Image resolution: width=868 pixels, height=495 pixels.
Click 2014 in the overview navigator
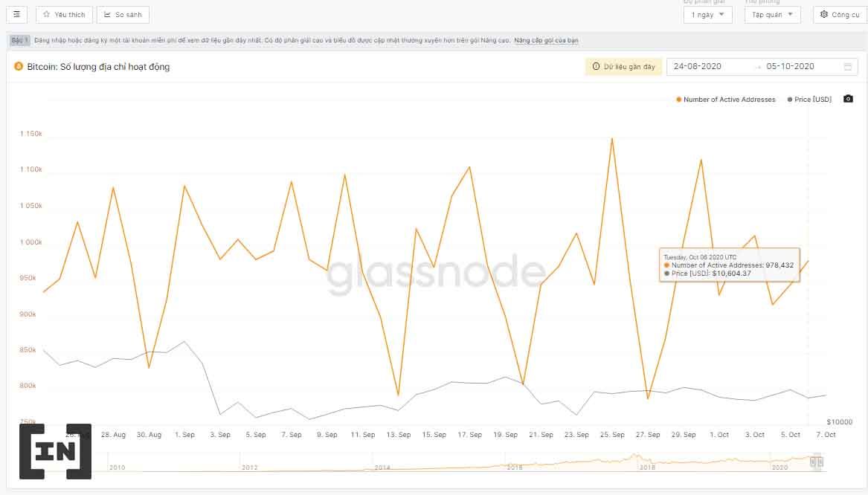[382, 467]
